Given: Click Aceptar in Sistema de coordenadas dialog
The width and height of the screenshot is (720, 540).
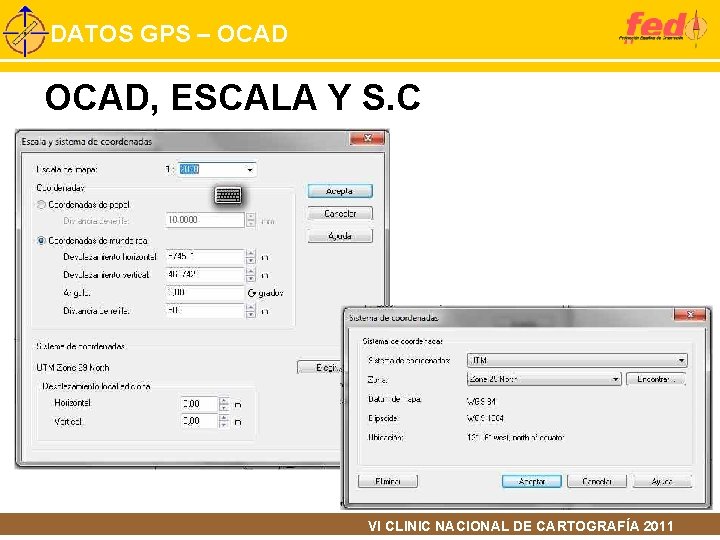Looking at the screenshot, I should [532, 481].
